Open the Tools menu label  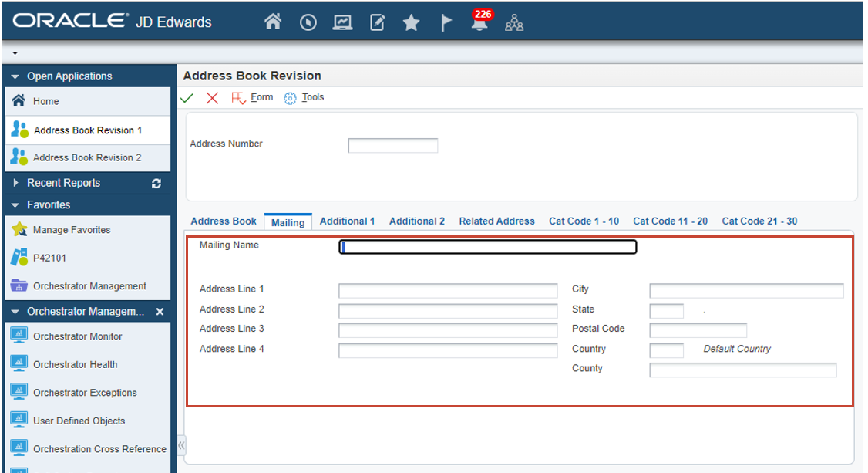coord(313,97)
